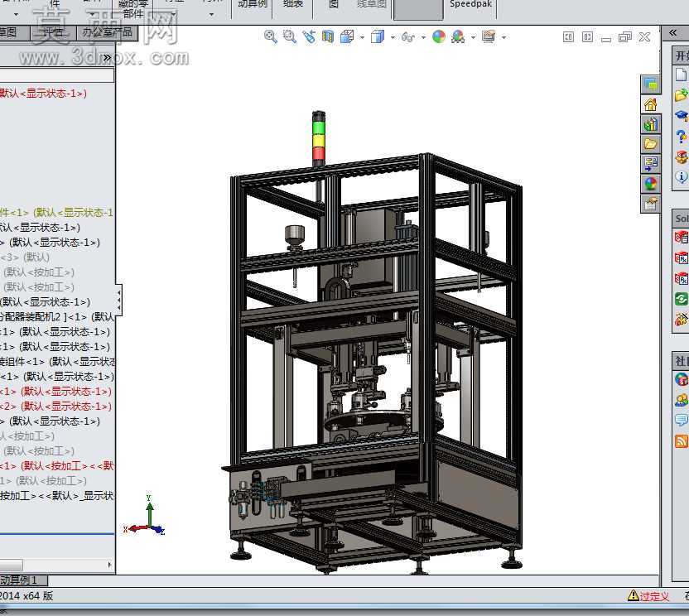Click the Display Style cube icon
Image resolution: width=689 pixels, height=616 pixels.
[x=378, y=36]
